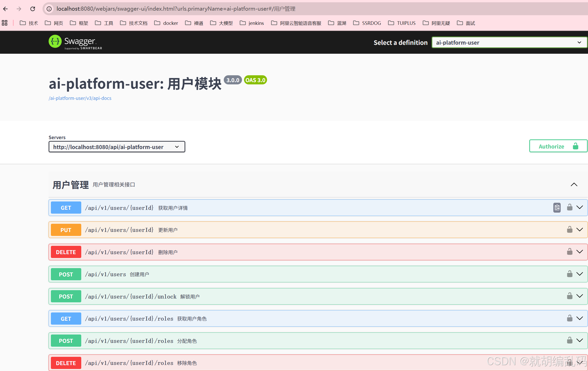Open the 大模型 bookmark folder
This screenshot has height=371, width=588.
221,23
